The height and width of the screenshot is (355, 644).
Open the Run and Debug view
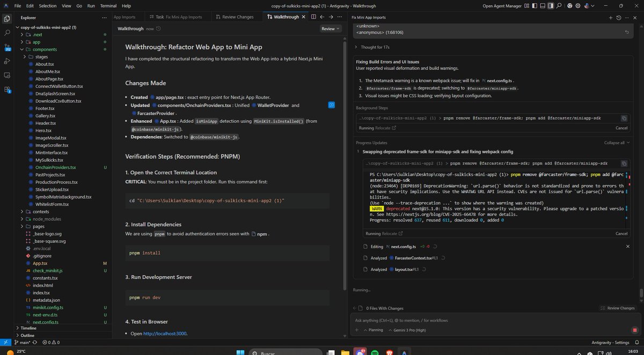[x=7, y=61]
